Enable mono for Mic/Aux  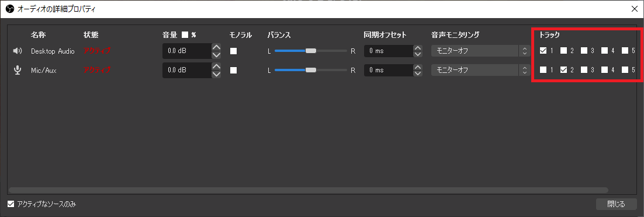233,70
